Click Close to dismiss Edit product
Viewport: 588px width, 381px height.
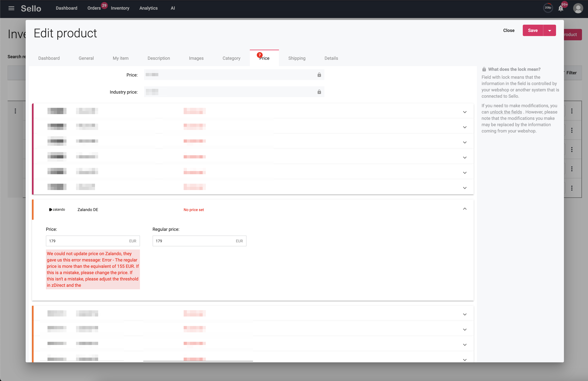pos(509,30)
